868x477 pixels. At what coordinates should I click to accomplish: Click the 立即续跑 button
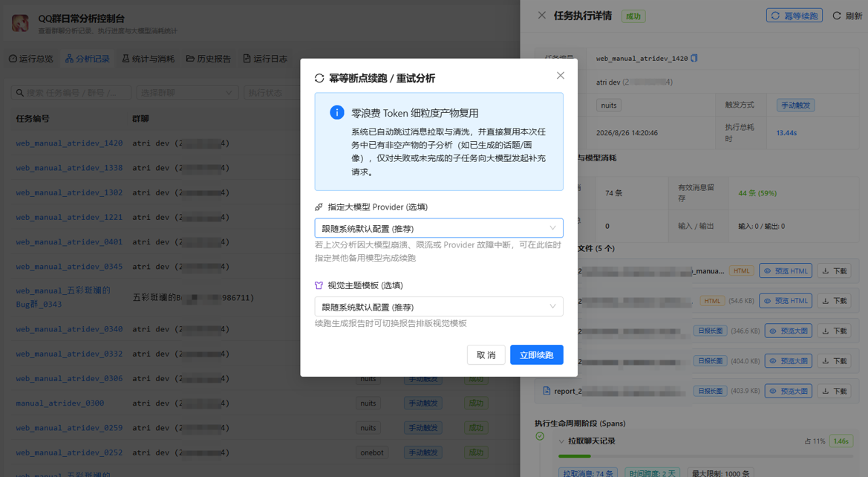[x=536, y=355]
